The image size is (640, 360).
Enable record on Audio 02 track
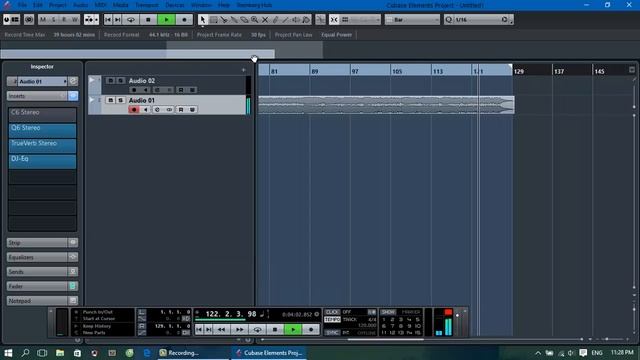coord(134,90)
